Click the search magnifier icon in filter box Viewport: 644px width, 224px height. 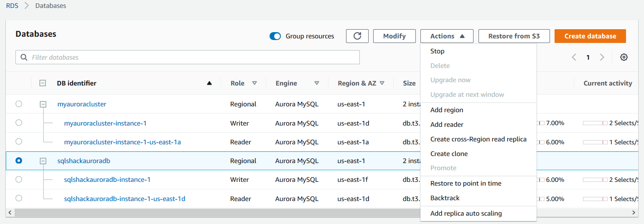[x=24, y=57]
